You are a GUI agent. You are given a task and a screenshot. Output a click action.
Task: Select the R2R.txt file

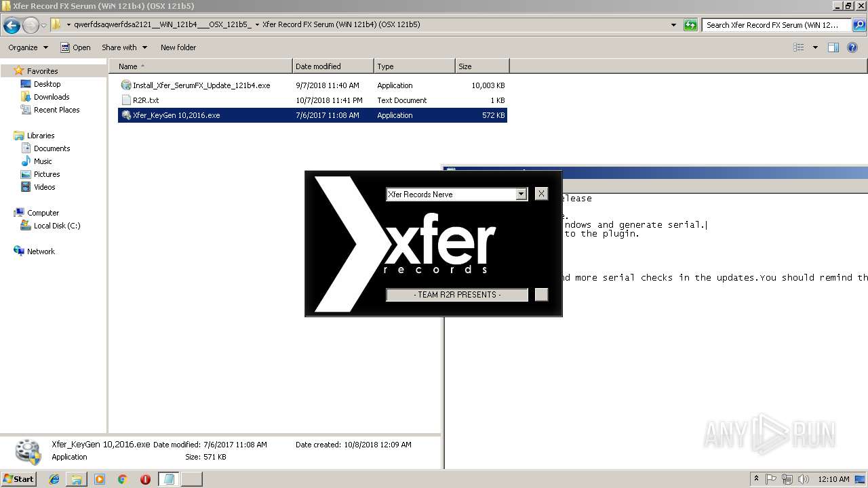pos(313,100)
